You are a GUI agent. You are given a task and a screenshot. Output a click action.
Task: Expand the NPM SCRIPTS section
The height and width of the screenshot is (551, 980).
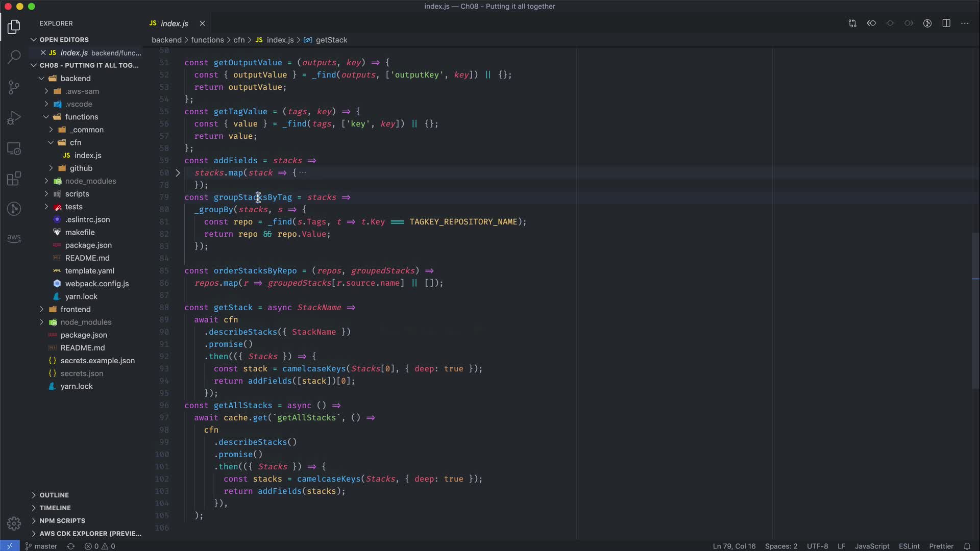(62, 520)
